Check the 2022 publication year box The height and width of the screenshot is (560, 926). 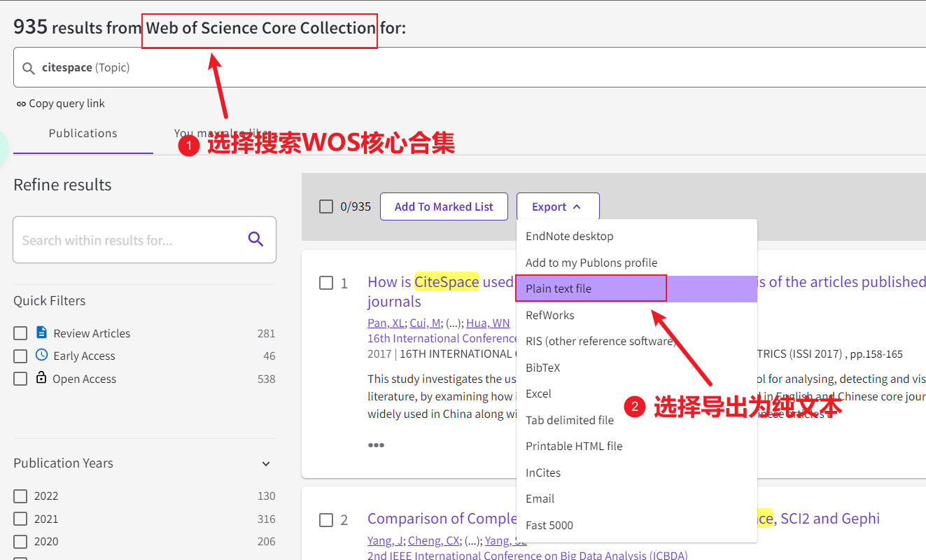20,496
